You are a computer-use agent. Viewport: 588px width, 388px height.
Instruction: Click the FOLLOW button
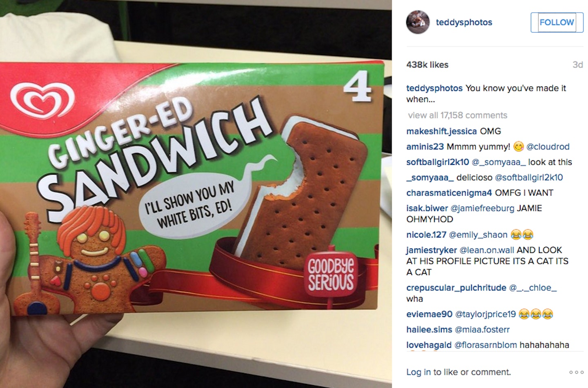pyautogui.click(x=557, y=22)
